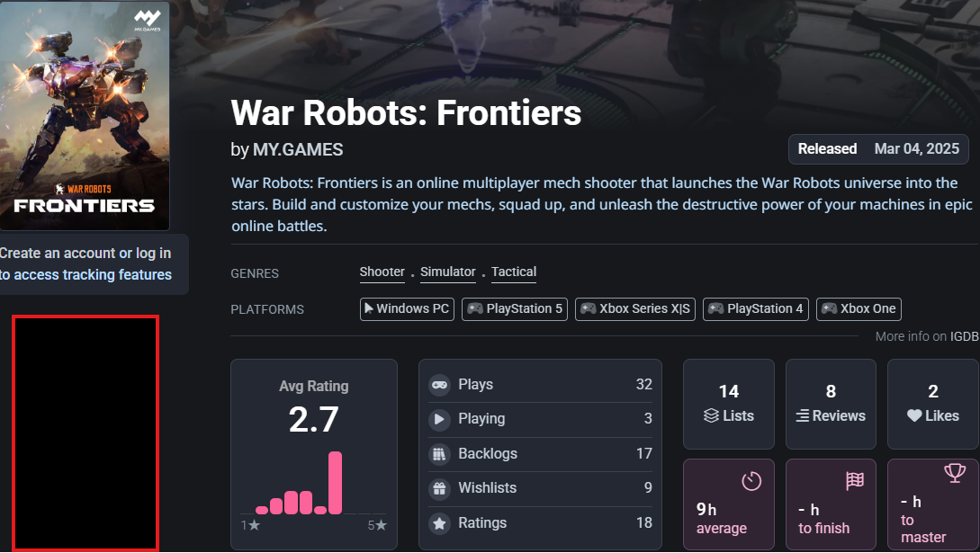Viewport: 980px width, 553px height.
Task: Open the 14 Lists stack icon
Action: pyautogui.click(x=711, y=415)
